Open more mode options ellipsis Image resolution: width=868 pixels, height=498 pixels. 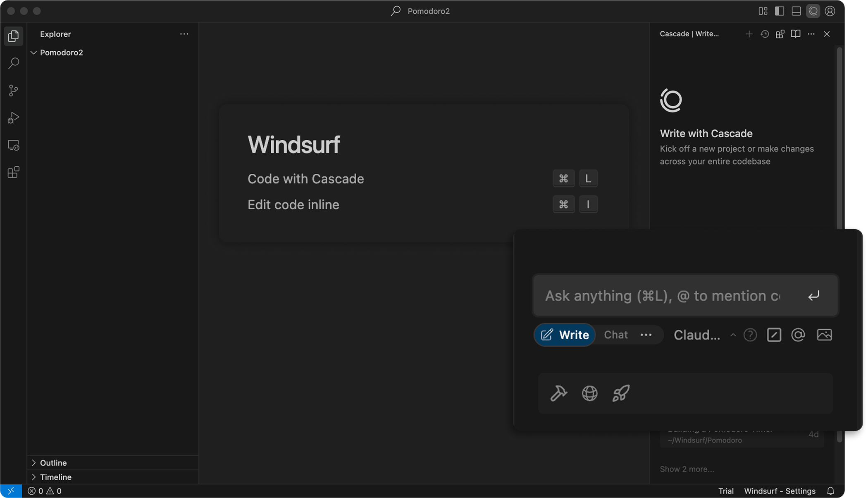[646, 335]
